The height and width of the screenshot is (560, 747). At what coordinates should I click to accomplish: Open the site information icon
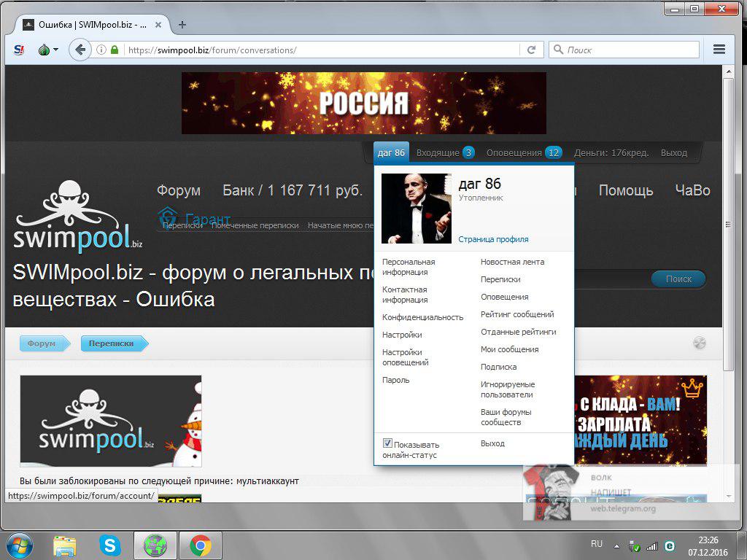(x=101, y=50)
